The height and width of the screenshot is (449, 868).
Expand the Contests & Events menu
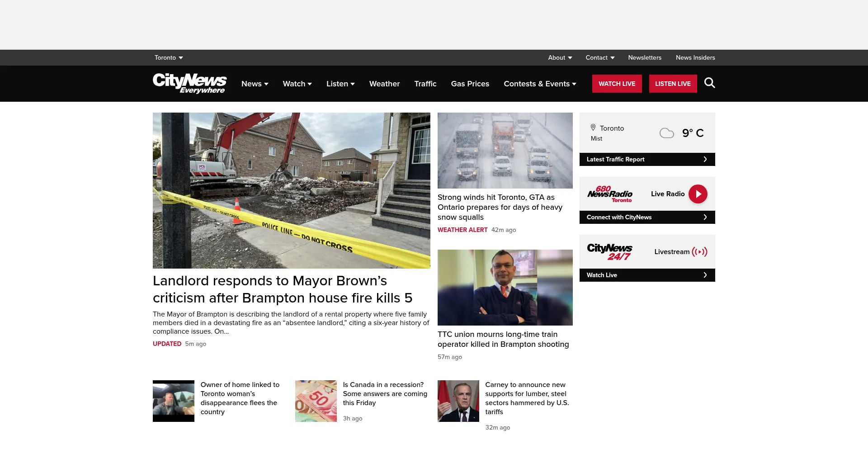[x=540, y=84]
